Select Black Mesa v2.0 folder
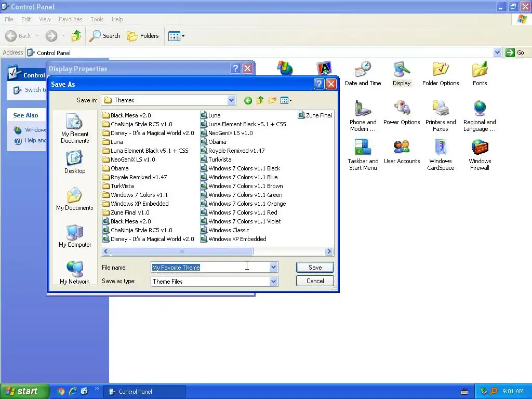This screenshot has width=532, height=399. coord(127,115)
